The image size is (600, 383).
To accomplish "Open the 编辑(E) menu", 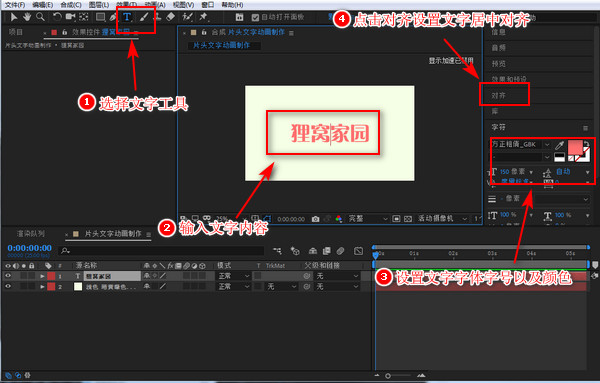I will [x=43, y=5].
